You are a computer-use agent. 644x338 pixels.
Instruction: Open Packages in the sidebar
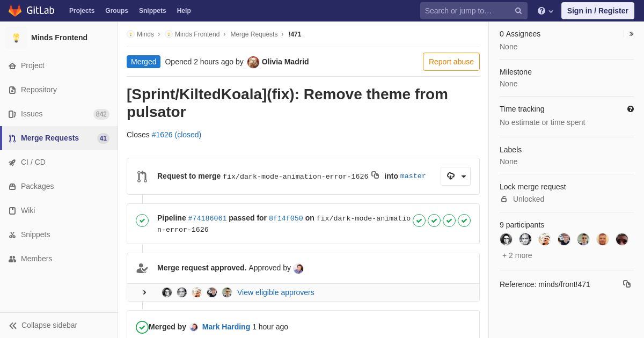[x=58, y=186]
